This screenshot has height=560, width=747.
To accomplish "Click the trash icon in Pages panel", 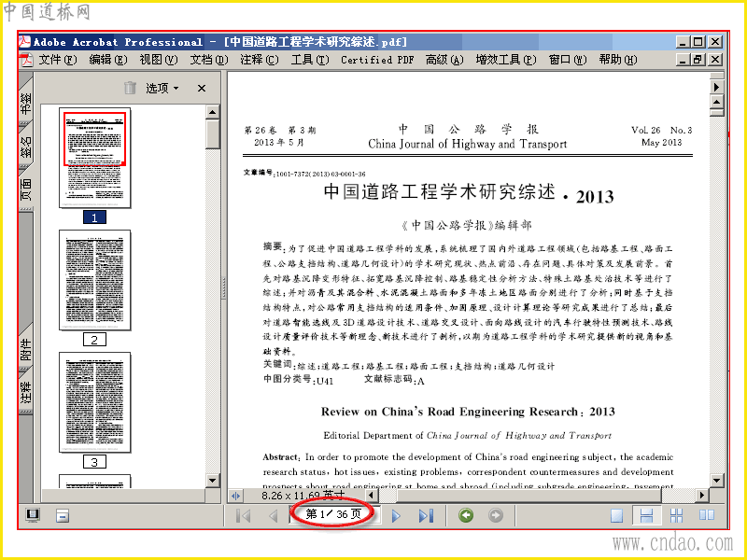I will pyautogui.click(x=130, y=88).
